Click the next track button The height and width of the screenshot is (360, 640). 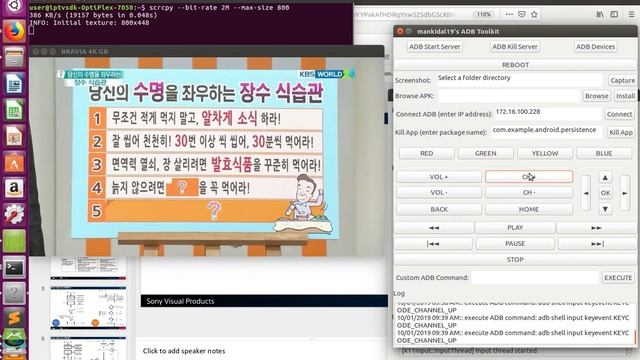coord(597,244)
